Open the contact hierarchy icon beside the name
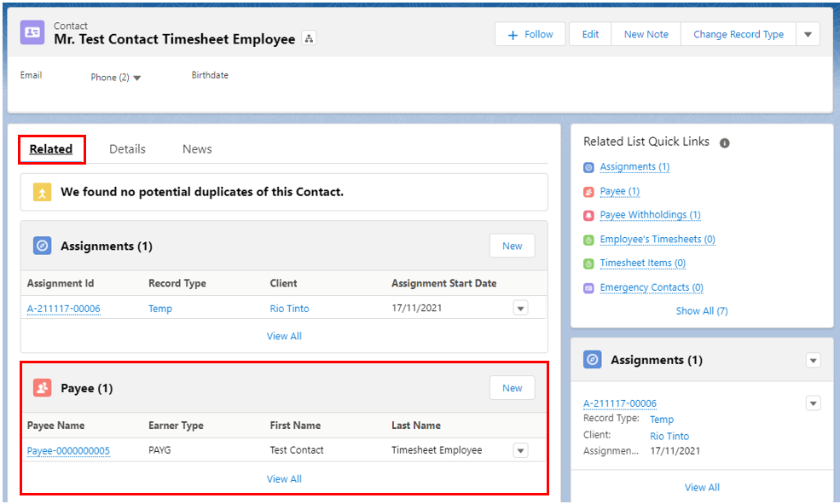Image resolution: width=840 pixels, height=504 pixels. [309, 38]
